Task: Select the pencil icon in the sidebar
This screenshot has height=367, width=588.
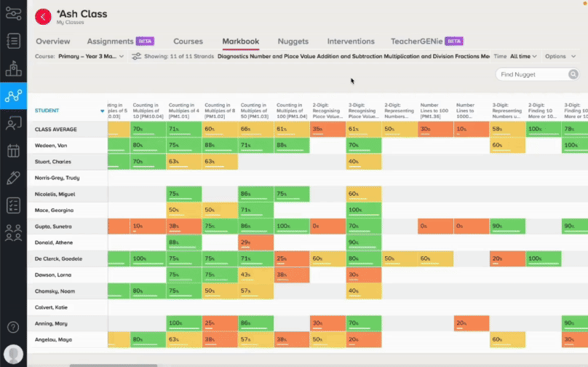Action: coord(14,178)
